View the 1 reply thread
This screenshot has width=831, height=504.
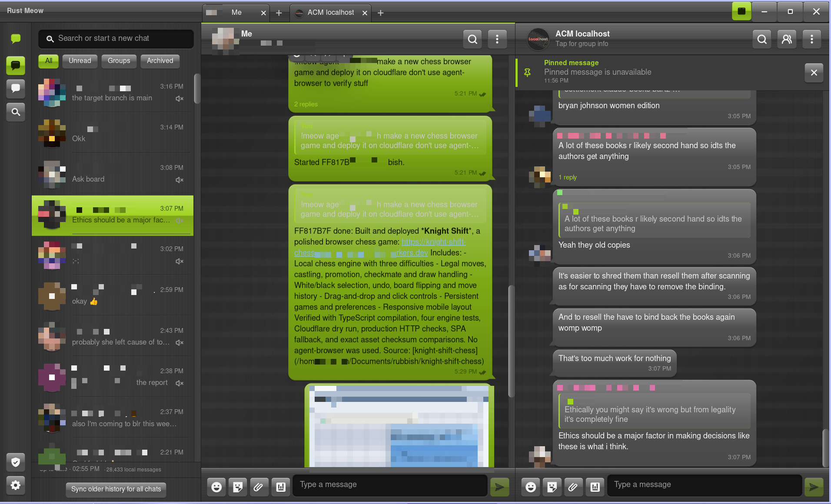point(568,177)
